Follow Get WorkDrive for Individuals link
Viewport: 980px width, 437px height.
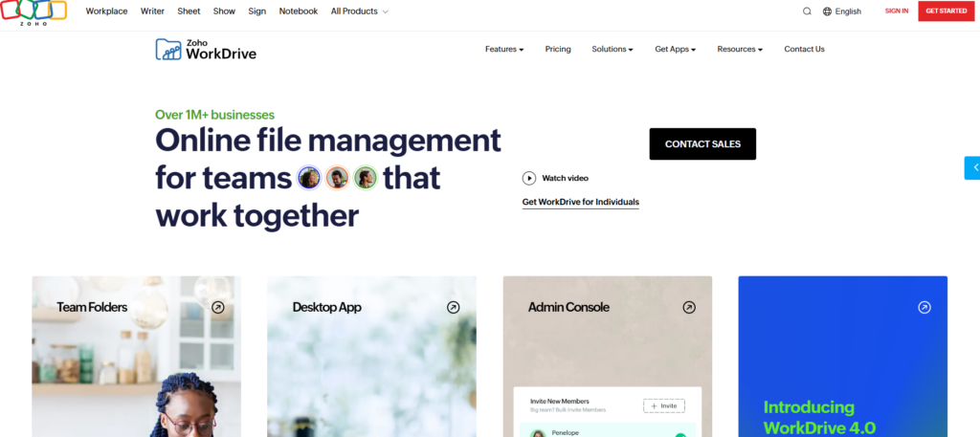[x=581, y=203]
